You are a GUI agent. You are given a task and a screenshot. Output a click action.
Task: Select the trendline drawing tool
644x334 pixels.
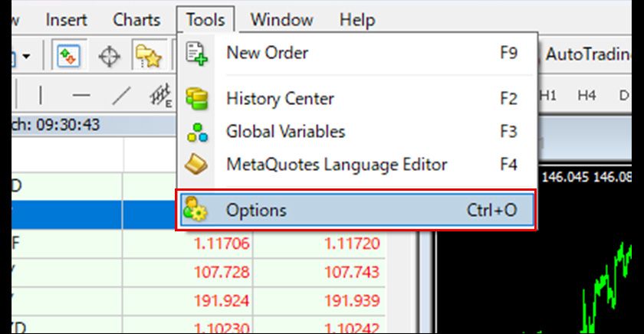[122, 96]
